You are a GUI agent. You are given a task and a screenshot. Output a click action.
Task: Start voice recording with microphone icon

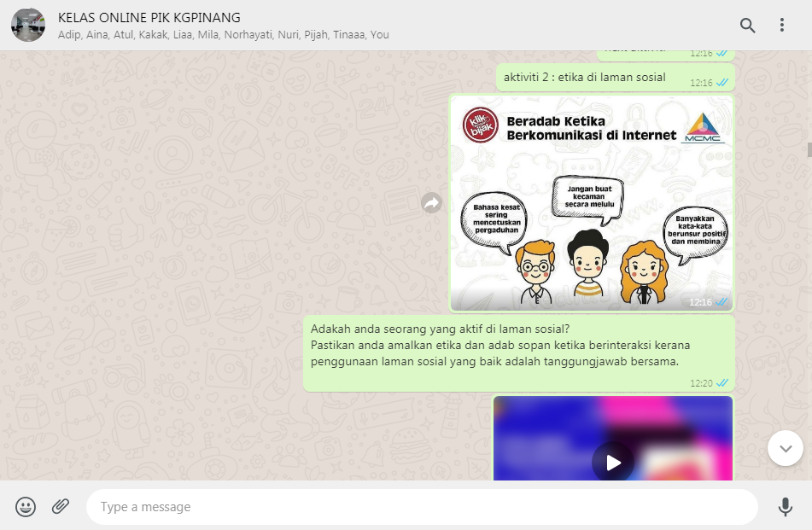785,507
